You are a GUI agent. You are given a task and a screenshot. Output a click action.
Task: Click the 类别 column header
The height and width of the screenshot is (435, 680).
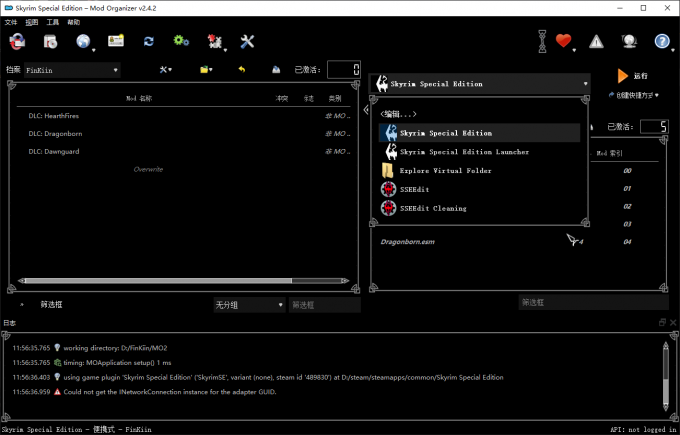click(335, 98)
